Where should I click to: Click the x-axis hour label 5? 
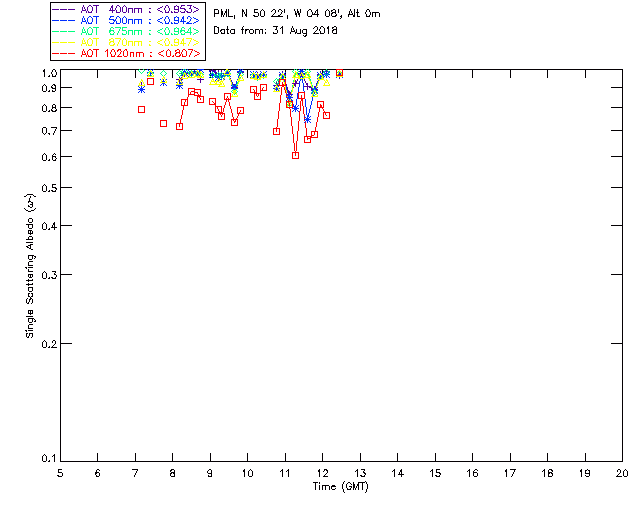[60, 473]
